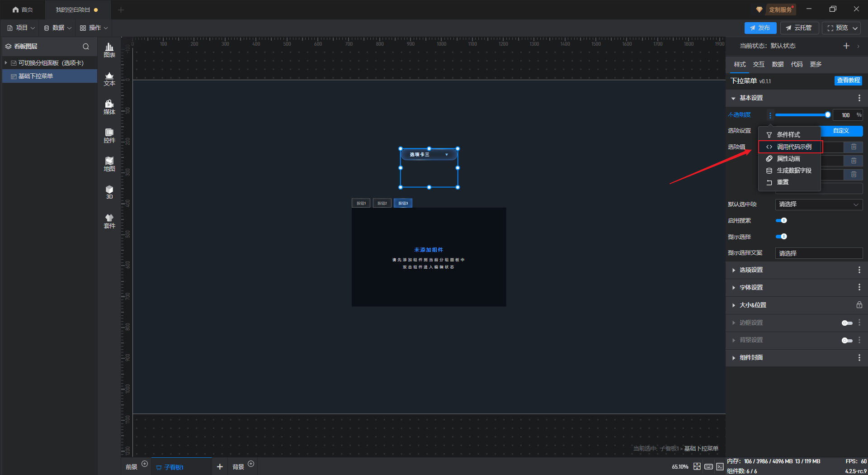The width and height of the screenshot is (868, 475).
Task: Click the 不透明度 opacity slider handle
Action: (x=827, y=115)
